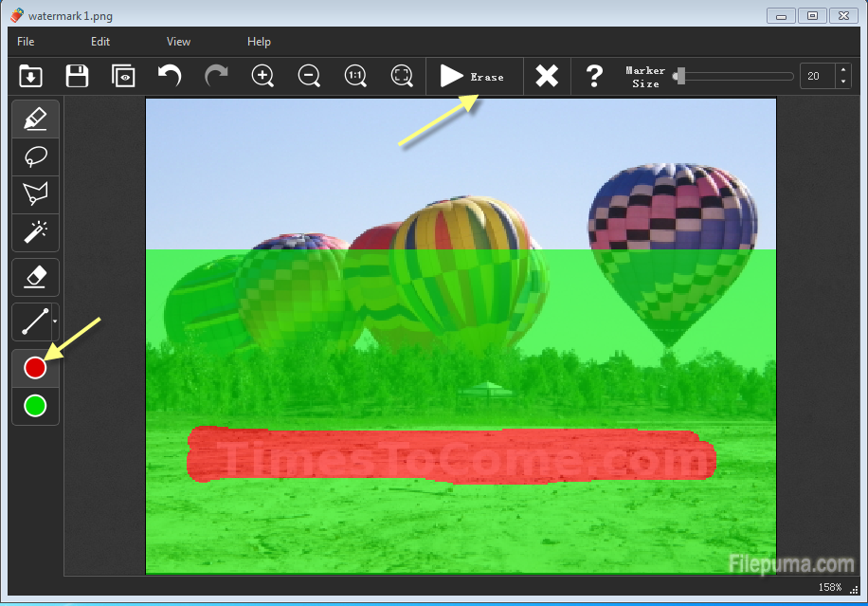The width and height of the screenshot is (868, 606).
Task: Select the Polygonal lasso tool
Action: (35, 194)
